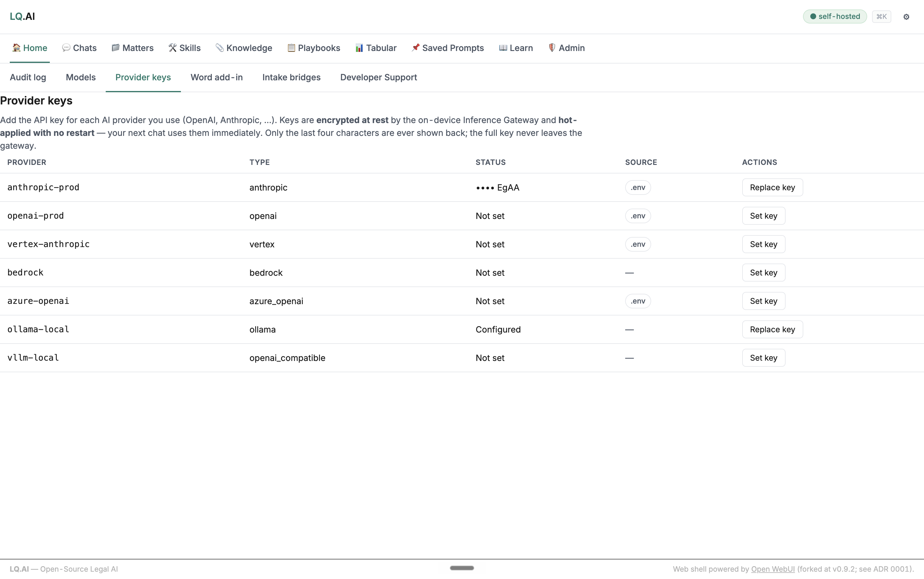Click the .env badge for azure-openai
The height and width of the screenshot is (579, 924).
tap(638, 301)
